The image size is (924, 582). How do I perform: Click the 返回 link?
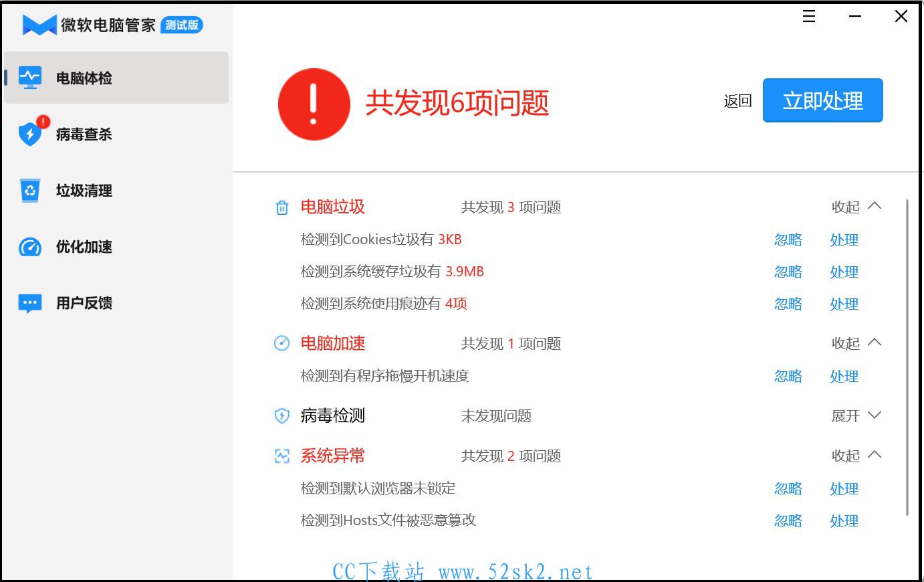[x=738, y=101]
